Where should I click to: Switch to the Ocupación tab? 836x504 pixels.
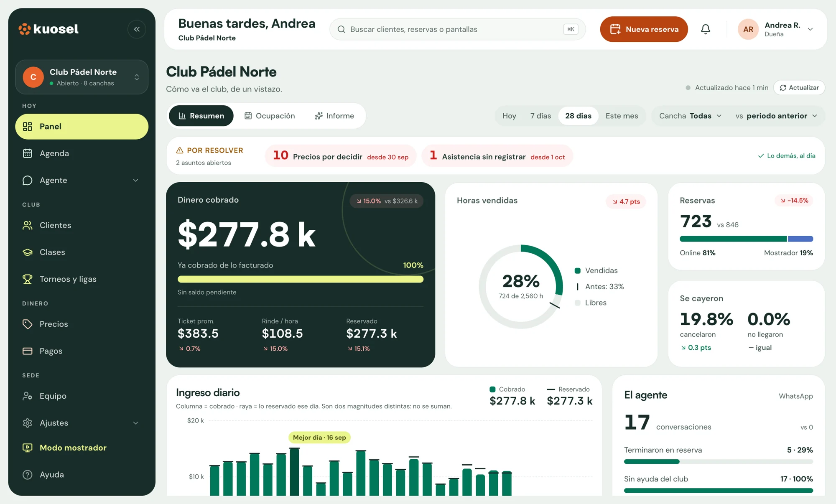click(270, 116)
